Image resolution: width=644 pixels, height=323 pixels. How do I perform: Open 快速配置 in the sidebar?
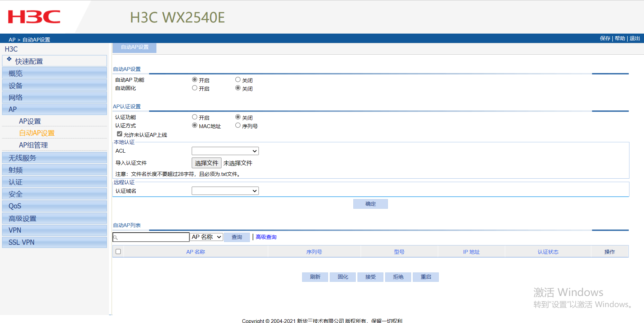(x=54, y=61)
